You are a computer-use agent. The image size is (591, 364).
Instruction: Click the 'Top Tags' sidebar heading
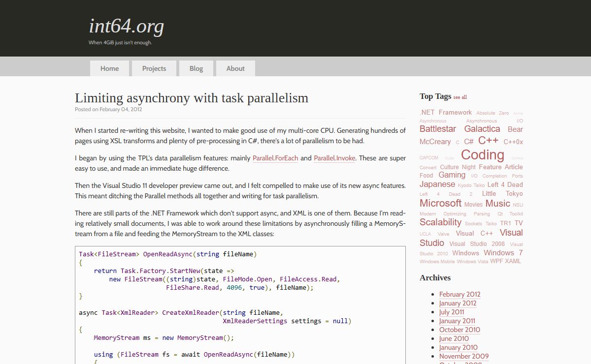(435, 96)
